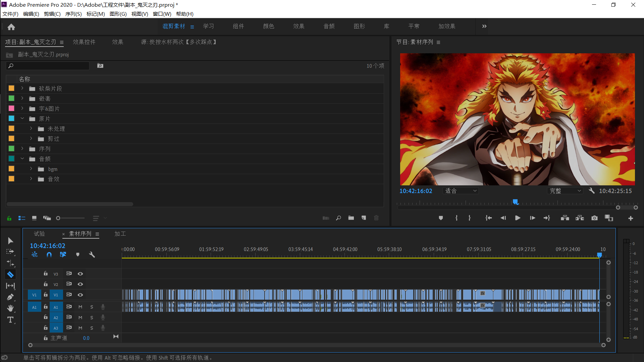
Task: Click the Lift button in program monitor
Action: pyautogui.click(x=565, y=218)
